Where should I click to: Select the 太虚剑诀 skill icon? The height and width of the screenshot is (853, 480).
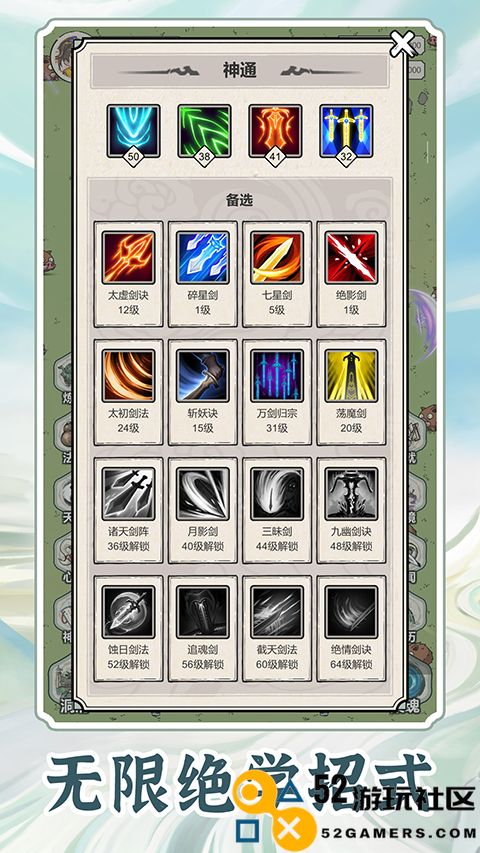point(128,258)
